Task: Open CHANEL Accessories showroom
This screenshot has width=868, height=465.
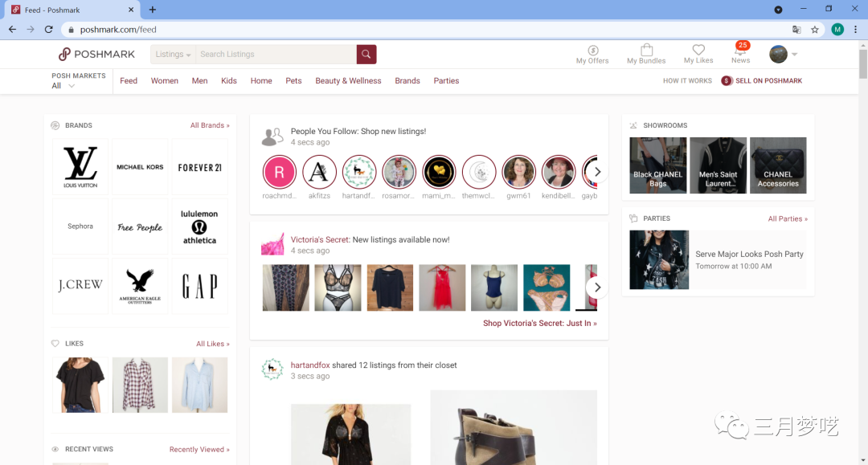Action: (x=778, y=165)
